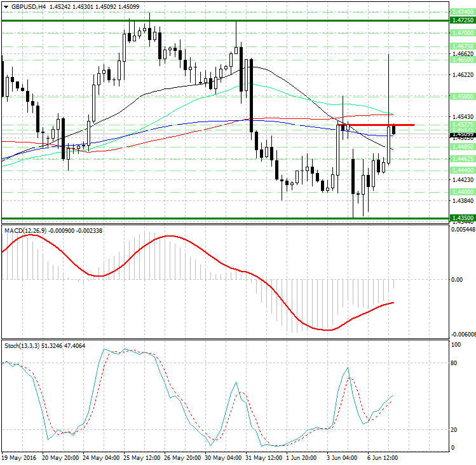Click the Stochastic 80 level label

454,364
